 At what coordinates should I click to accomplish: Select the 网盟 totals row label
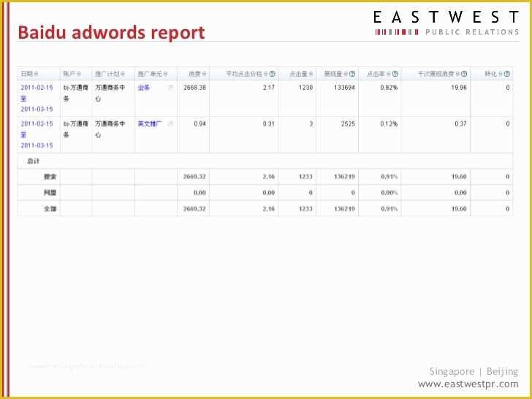(x=50, y=193)
